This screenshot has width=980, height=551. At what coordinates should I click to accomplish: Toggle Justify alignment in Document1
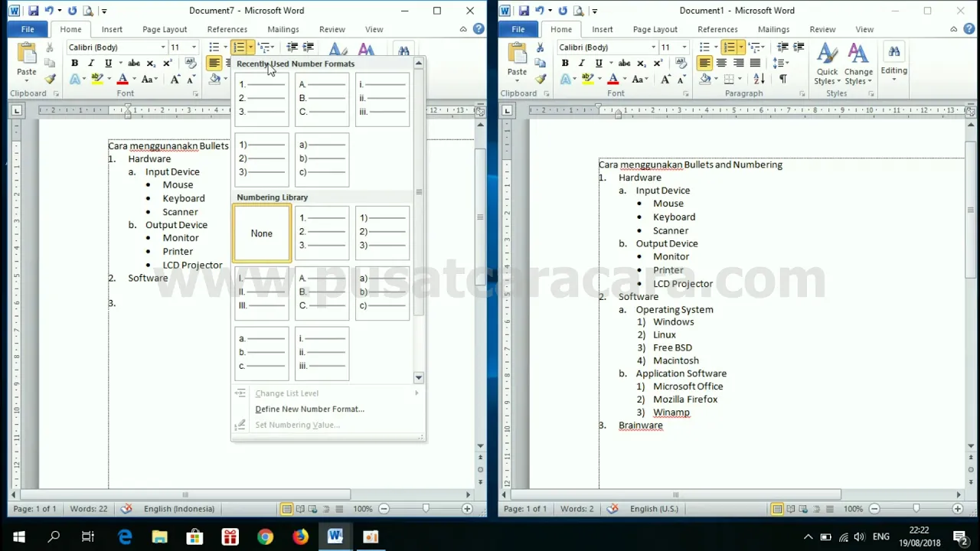[755, 63]
